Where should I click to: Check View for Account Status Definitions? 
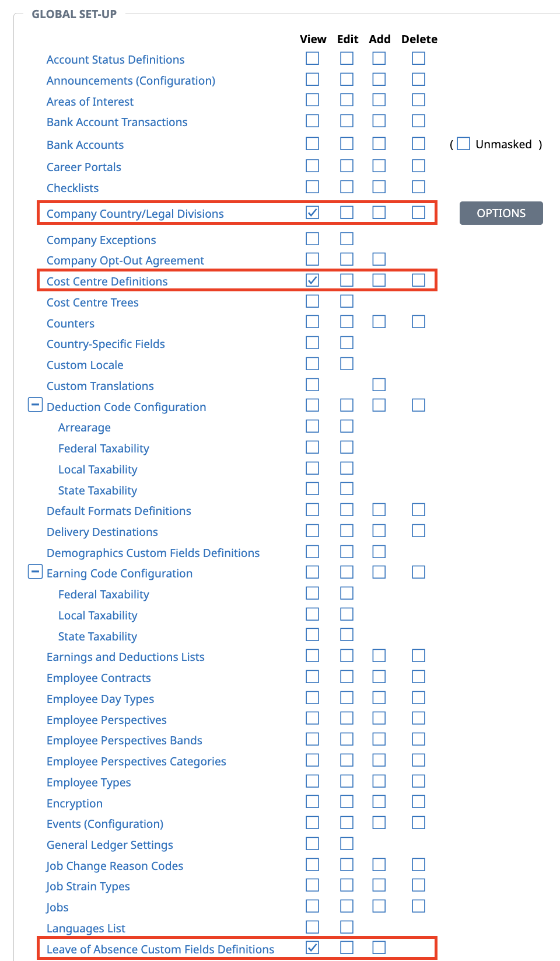coord(313,58)
